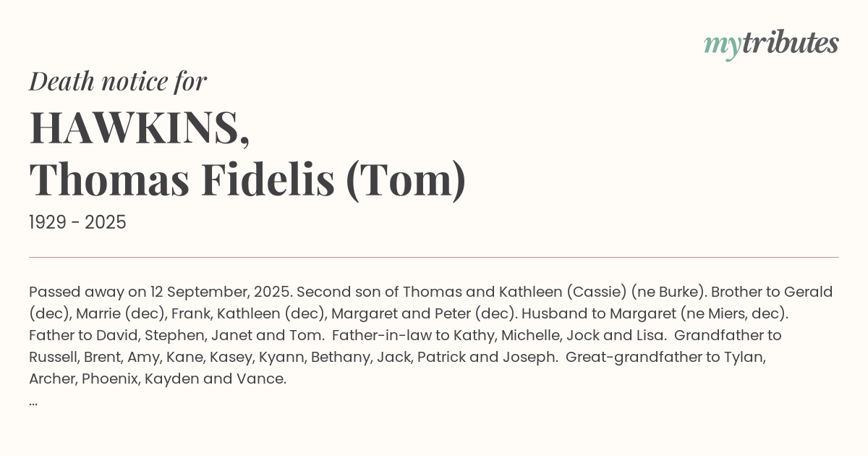Click the "Thomas Fidelis (Tom)" name
The image size is (868, 456).
pyautogui.click(x=247, y=180)
